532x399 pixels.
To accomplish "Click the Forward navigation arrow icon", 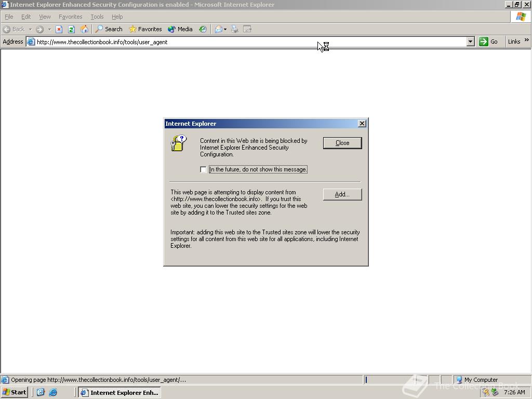I will 39,29.
